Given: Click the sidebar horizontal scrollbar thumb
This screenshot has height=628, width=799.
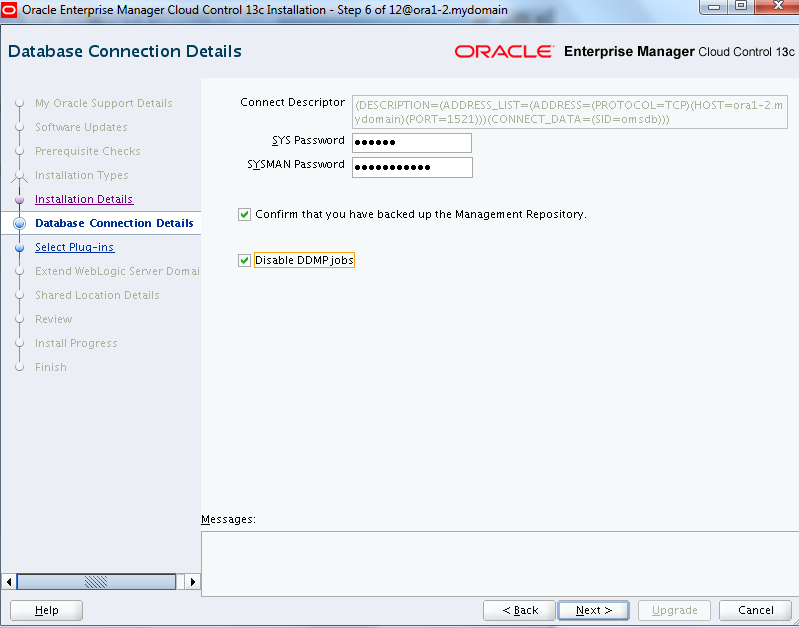Looking at the screenshot, I should pos(96,581).
